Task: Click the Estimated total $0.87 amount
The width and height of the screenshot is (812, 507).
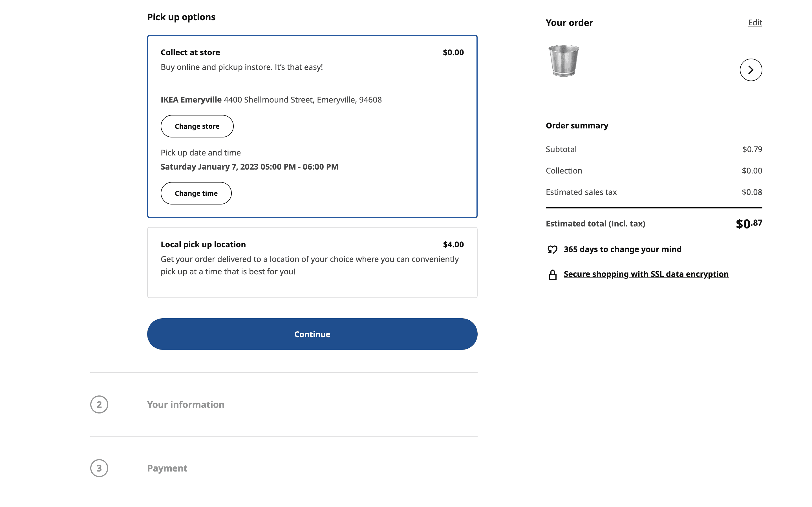Action: coord(749,224)
